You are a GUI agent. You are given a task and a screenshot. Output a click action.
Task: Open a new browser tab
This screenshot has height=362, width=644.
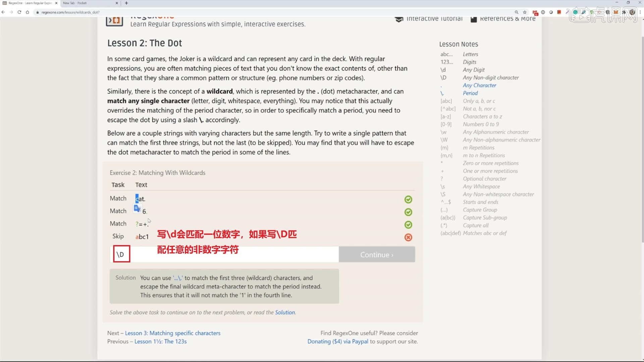pyautogui.click(x=126, y=3)
